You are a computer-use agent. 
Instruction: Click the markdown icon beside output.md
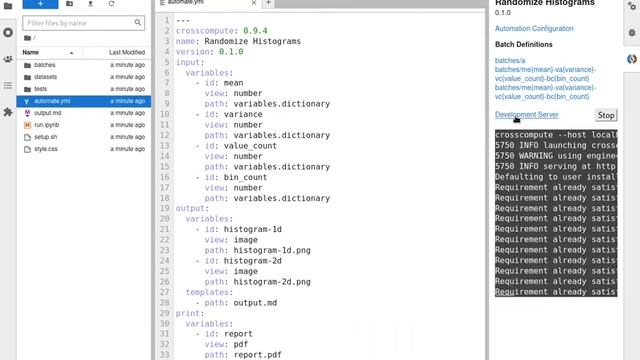coord(27,113)
